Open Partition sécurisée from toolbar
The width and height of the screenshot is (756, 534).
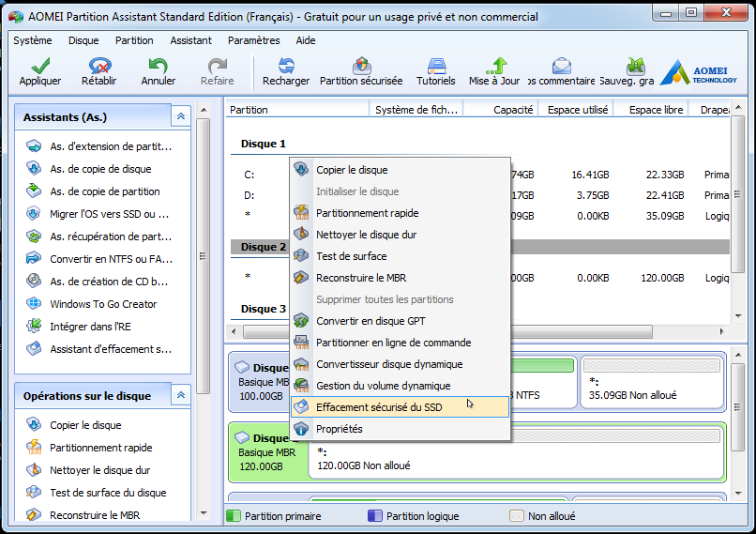pos(361,71)
